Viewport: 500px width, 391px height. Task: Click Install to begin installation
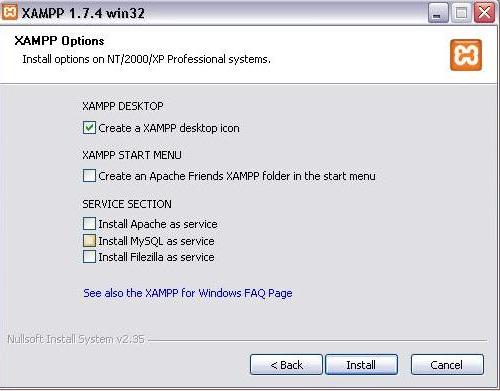point(361,365)
